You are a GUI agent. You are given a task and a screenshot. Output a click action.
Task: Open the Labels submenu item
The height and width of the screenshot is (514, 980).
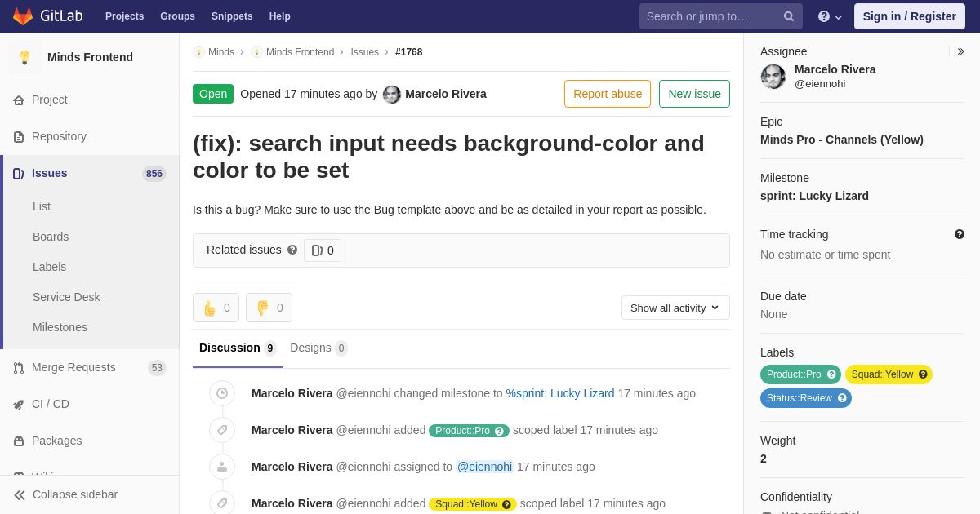49,267
